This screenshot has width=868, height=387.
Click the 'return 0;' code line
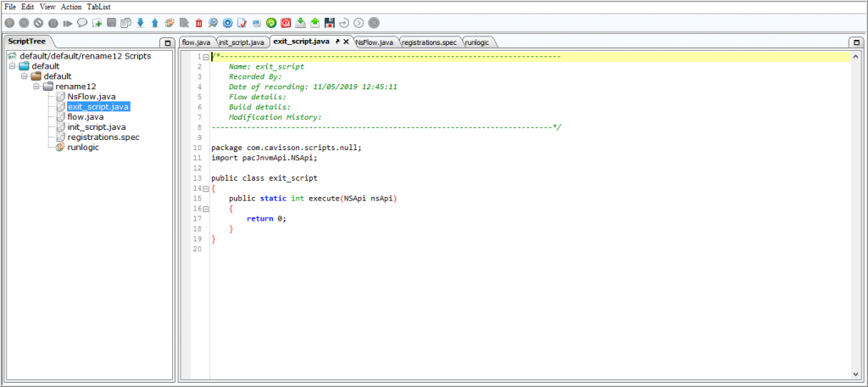pyautogui.click(x=267, y=218)
